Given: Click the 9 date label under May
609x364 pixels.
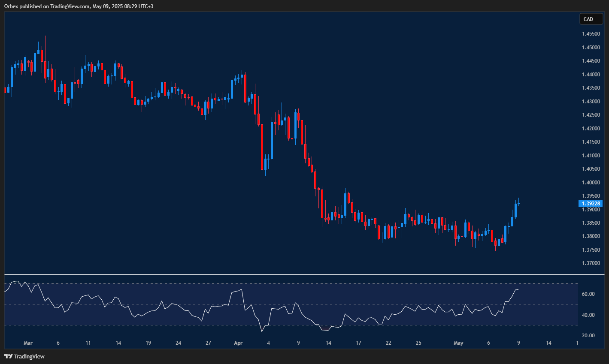Looking at the screenshot, I should pyautogui.click(x=518, y=343).
